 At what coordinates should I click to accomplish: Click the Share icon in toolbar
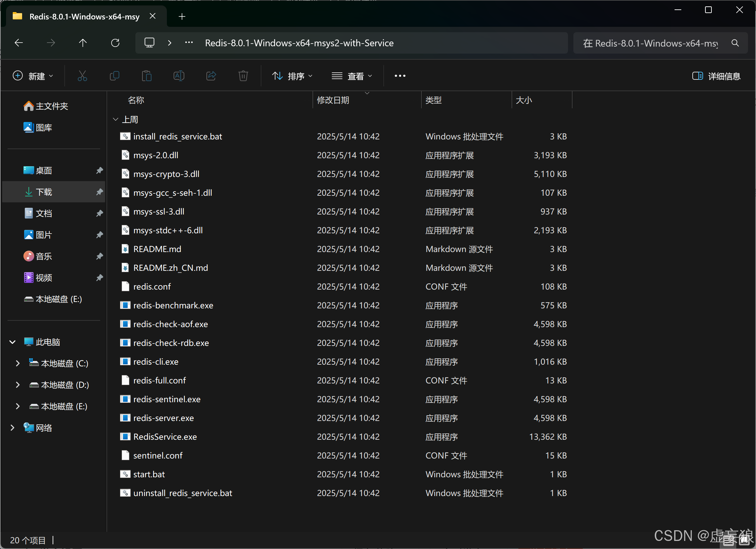211,76
